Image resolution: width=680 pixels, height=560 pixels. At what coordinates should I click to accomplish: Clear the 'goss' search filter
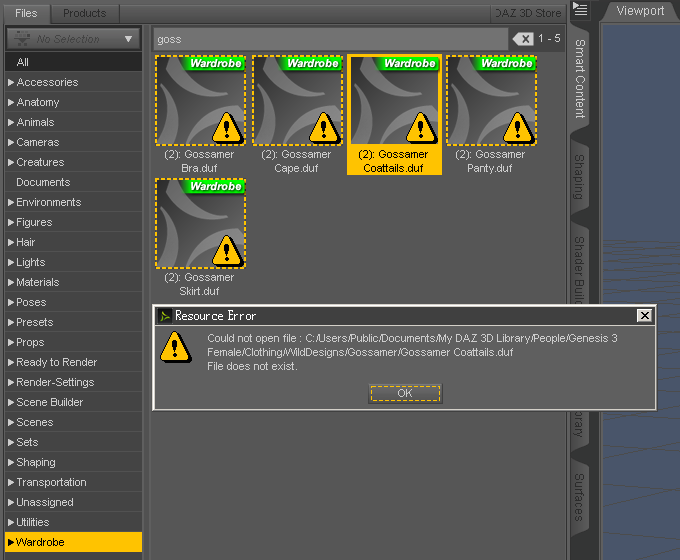523,39
